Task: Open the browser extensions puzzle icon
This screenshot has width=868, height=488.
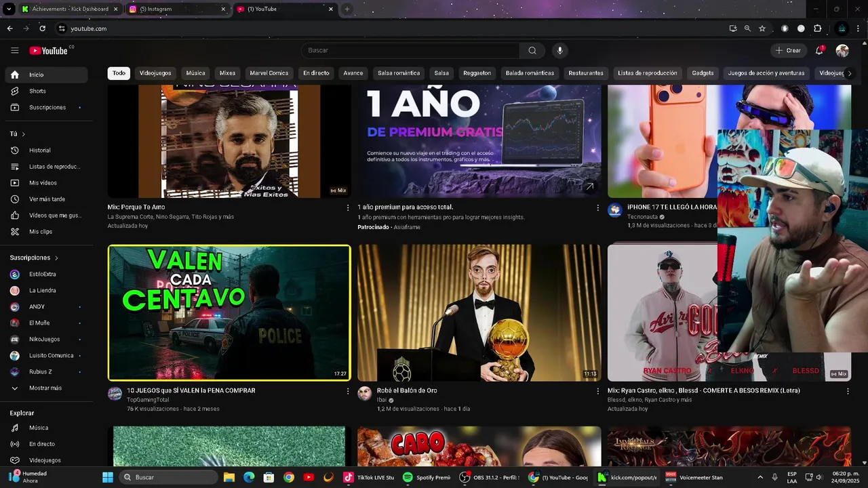Action: point(818,28)
